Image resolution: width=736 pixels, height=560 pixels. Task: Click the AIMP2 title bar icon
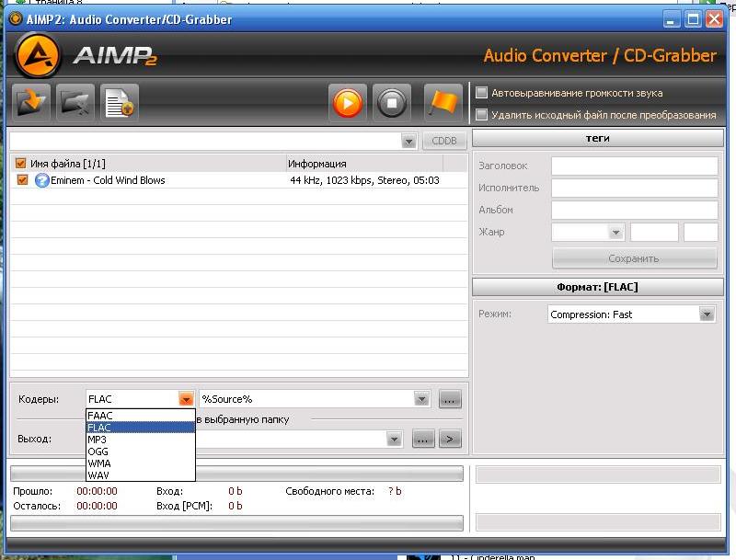click(16, 18)
